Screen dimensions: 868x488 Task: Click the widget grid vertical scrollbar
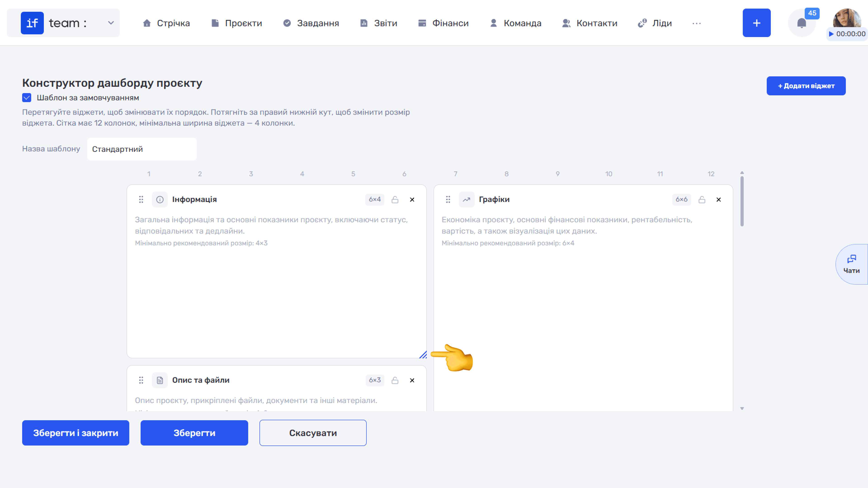[742, 201]
